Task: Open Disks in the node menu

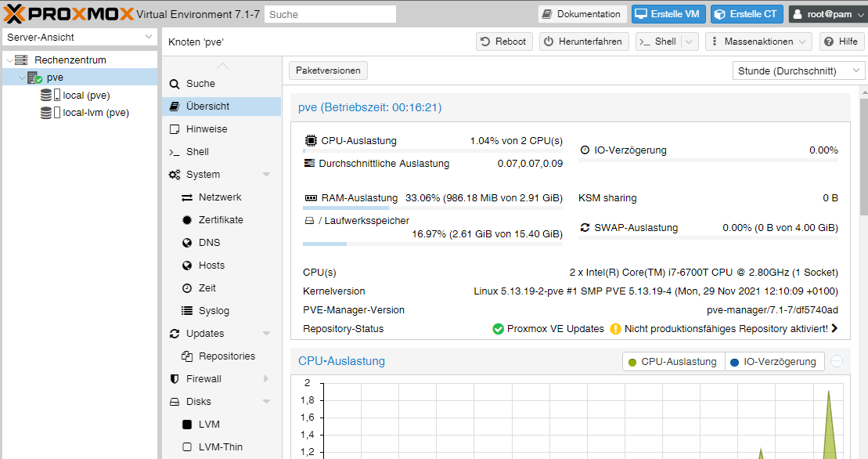Action: click(x=222, y=401)
